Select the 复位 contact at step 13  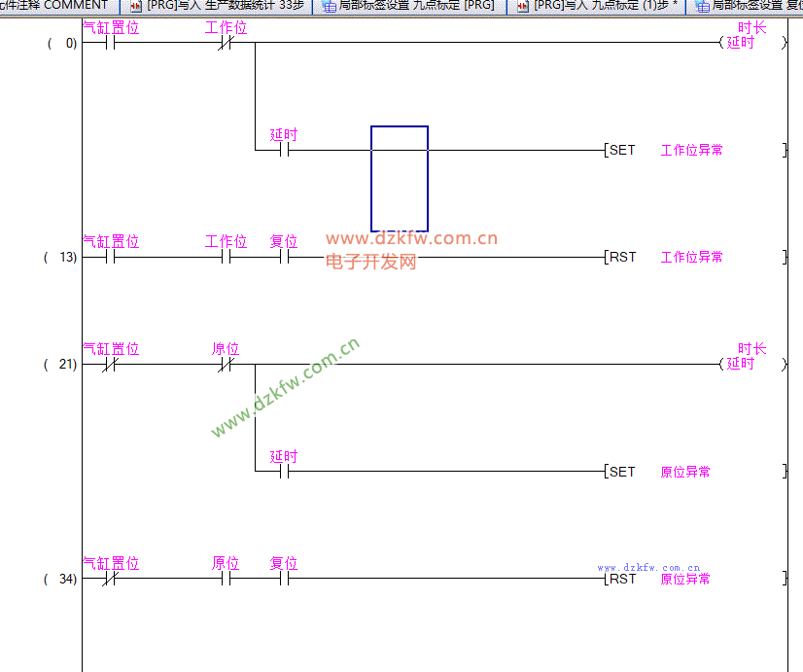[284, 257]
